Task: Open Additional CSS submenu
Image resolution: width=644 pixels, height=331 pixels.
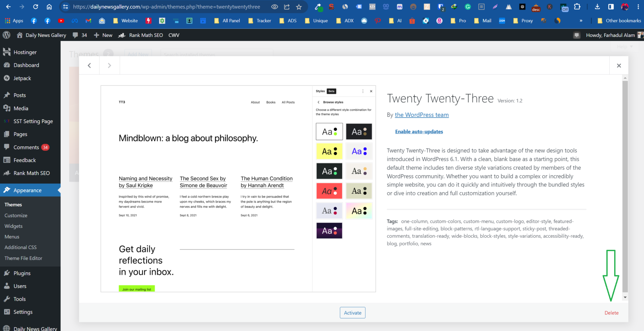Action: (x=20, y=247)
